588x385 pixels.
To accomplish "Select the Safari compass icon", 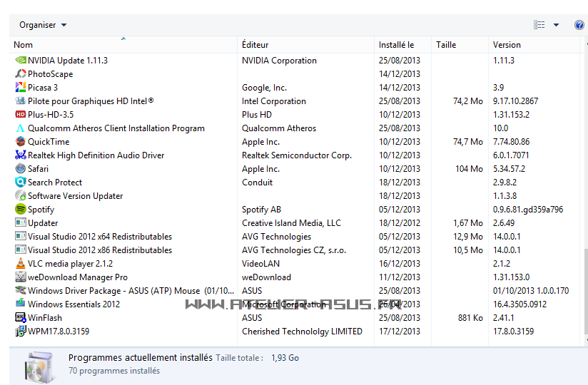I will click(x=21, y=169).
